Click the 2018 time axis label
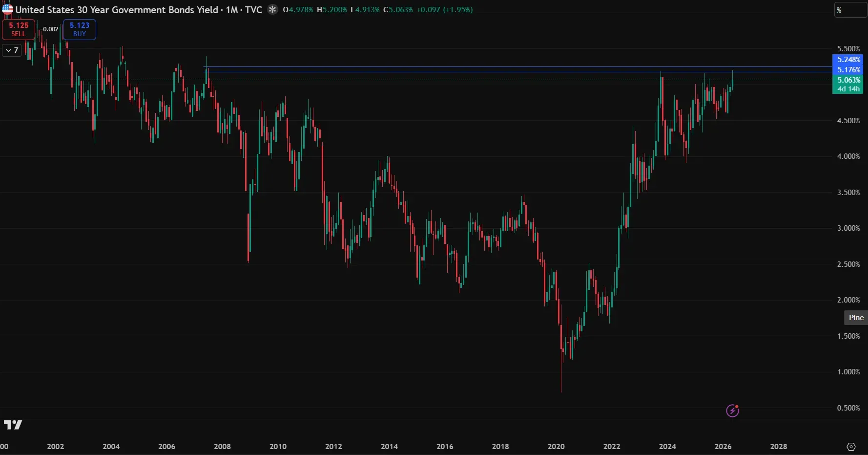Screen dimensions: 868x455 coord(500,447)
